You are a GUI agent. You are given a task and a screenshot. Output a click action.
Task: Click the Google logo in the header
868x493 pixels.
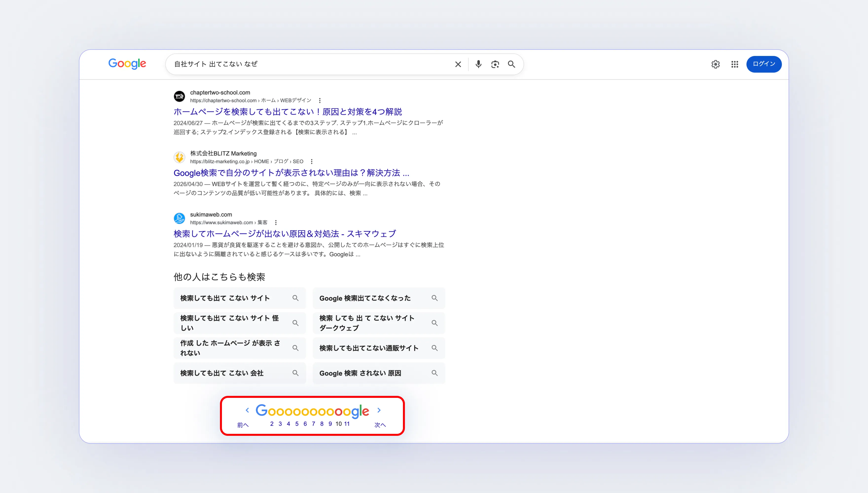(x=127, y=64)
